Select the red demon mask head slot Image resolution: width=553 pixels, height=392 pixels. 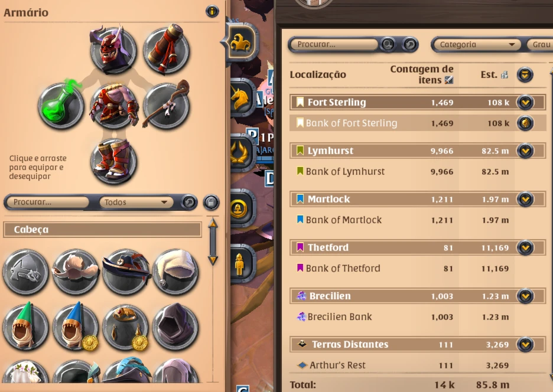pos(113,50)
